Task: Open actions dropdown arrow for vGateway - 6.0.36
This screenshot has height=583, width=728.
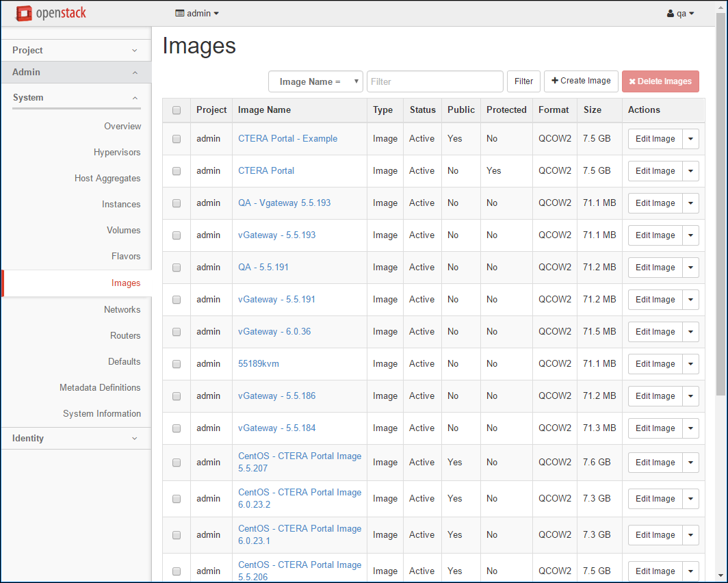Action: 690,331
